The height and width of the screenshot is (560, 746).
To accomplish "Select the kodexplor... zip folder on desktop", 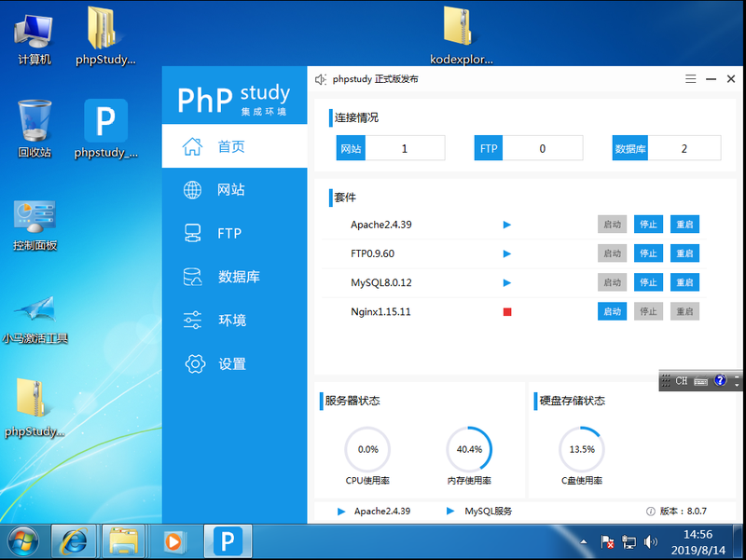I will 461,36.
